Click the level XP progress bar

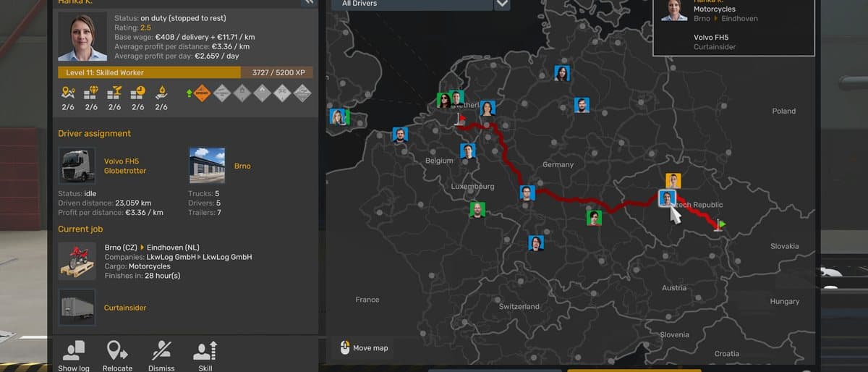(x=185, y=72)
